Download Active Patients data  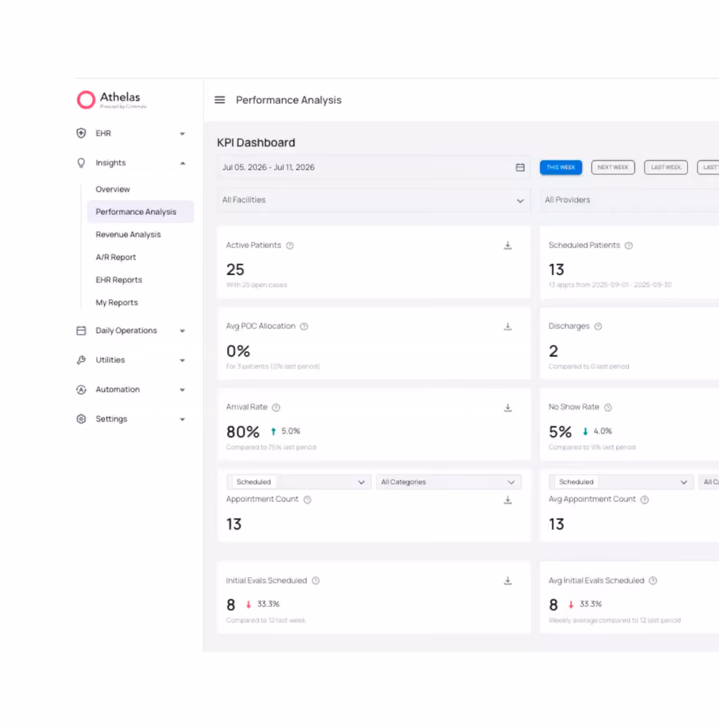pos(508,245)
